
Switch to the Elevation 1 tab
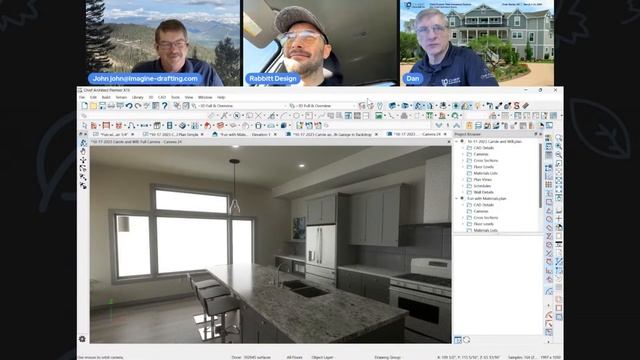pyautogui.click(x=245, y=134)
